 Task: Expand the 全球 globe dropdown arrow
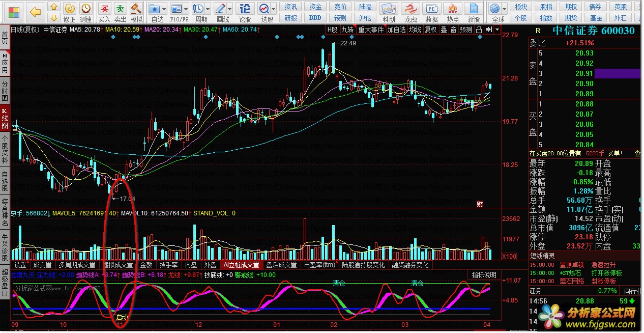[x=505, y=9]
